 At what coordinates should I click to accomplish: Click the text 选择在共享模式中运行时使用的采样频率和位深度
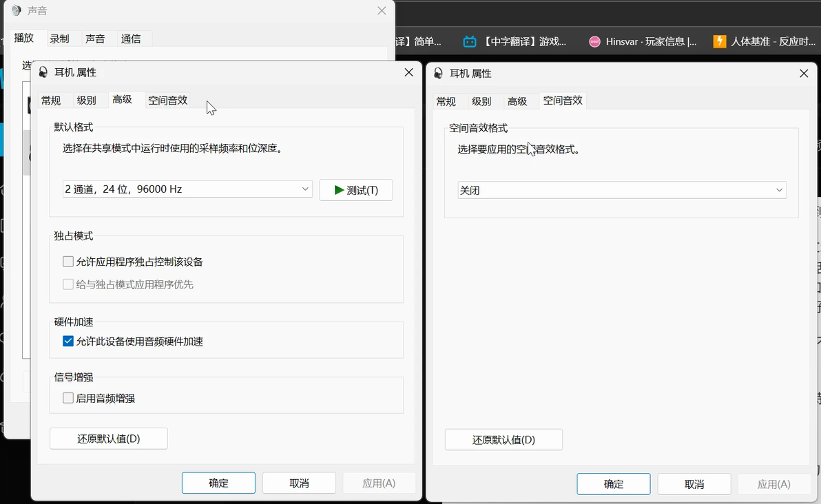pyautogui.click(x=174, y=148)
